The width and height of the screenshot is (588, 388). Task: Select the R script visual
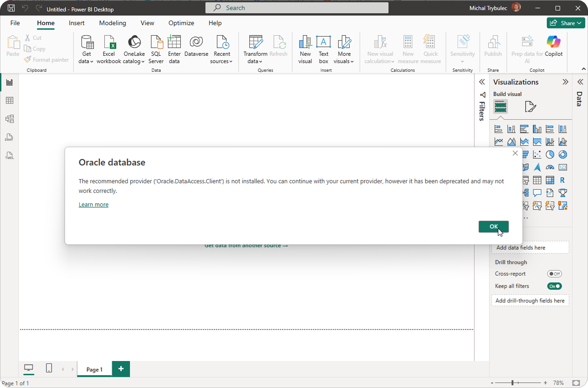pyautogui.click(x=563, y=180)
